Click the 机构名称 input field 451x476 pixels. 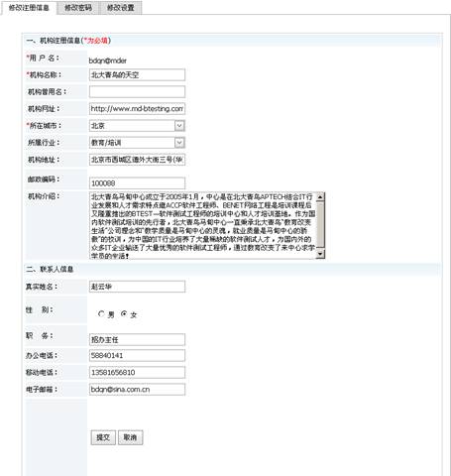coord(137,74)
